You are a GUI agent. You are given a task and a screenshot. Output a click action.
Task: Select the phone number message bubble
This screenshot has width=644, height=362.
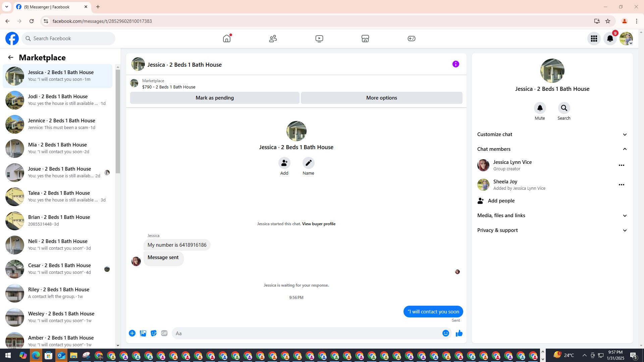coord(177,245)
